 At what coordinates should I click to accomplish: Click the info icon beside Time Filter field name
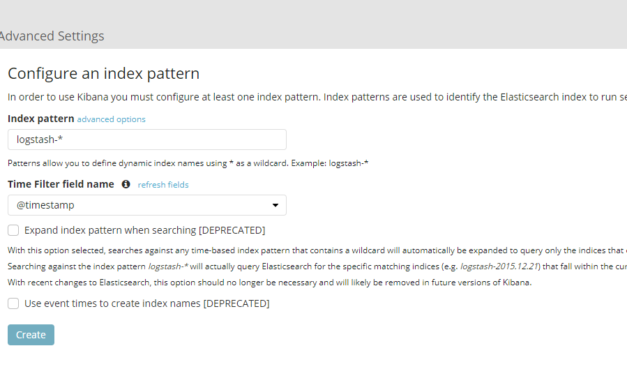click(x=126, y=184)
